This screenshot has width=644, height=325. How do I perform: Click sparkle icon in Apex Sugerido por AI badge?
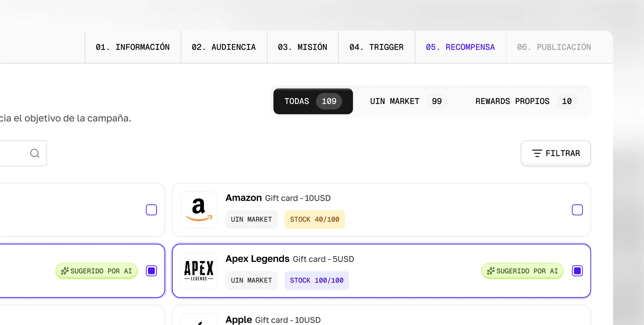click(491, 271)
